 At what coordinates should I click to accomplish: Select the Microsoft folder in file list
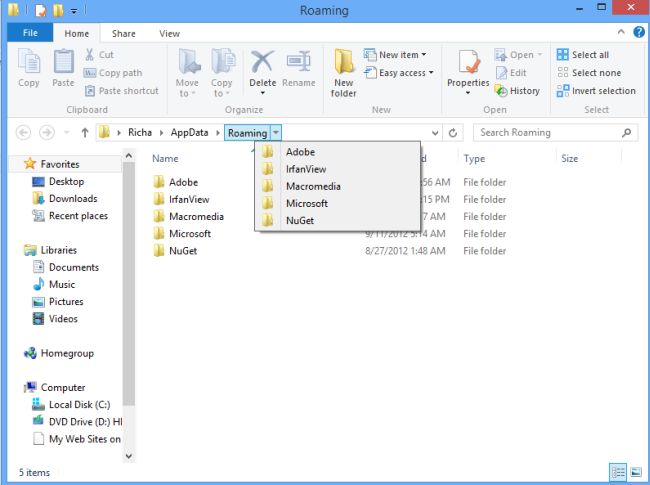(x=182, y=234)
